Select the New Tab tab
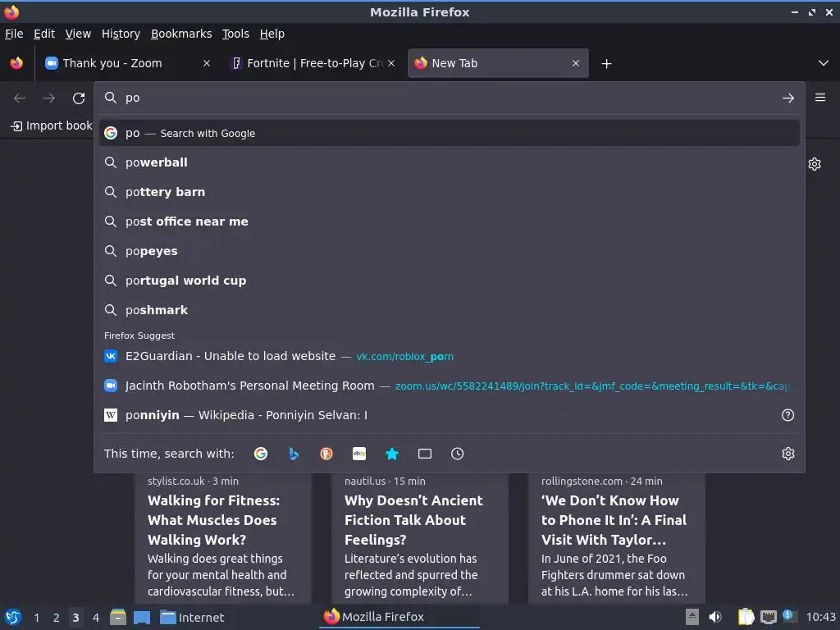The width and height of the screenshot is (840, 630). pos(498,63)
